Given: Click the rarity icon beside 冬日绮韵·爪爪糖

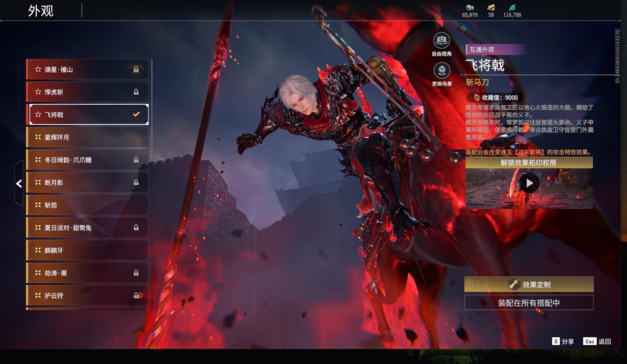Looking at the screenshot, I should coord(38,160).
